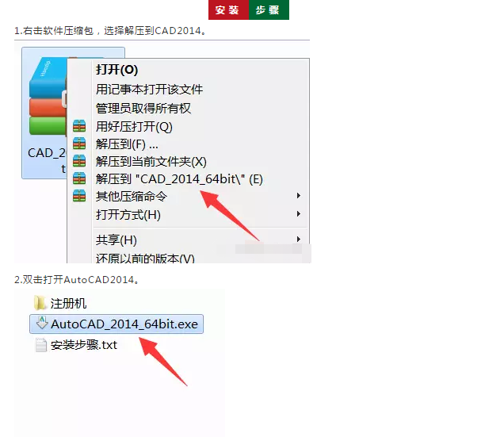Expand the 打开方式(H) submenu arrow

[299, 213]
